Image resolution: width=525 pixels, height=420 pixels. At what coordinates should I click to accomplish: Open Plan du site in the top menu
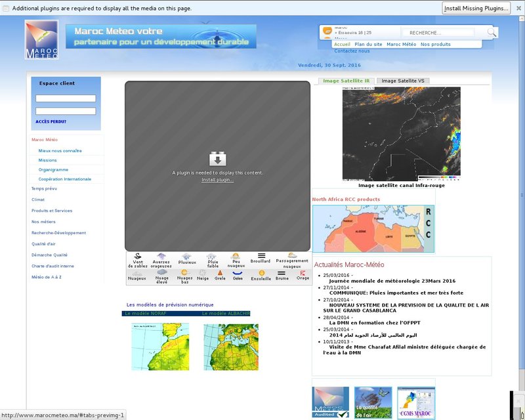(x=368, y=44)
